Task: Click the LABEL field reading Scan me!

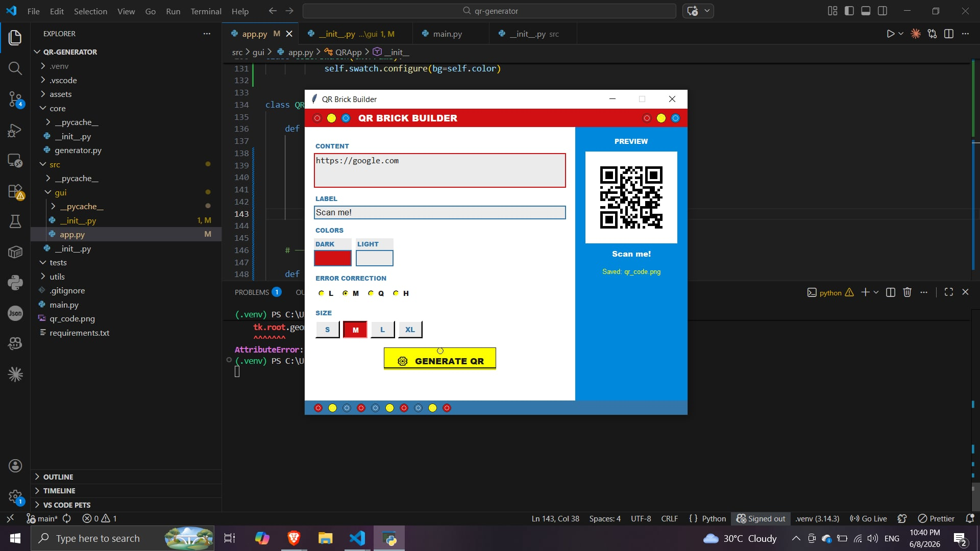Action: coord(439,213)
